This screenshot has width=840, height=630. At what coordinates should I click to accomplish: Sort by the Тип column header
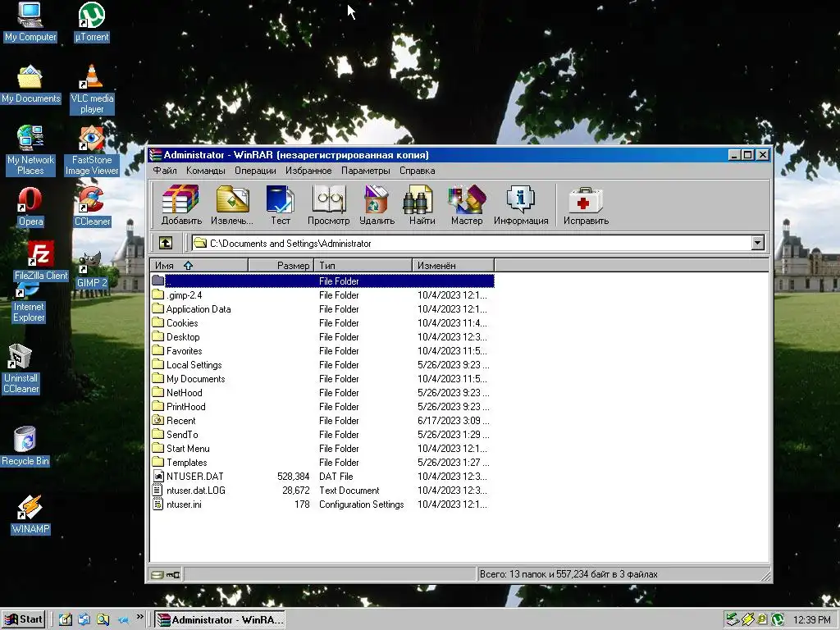point(363,265)
